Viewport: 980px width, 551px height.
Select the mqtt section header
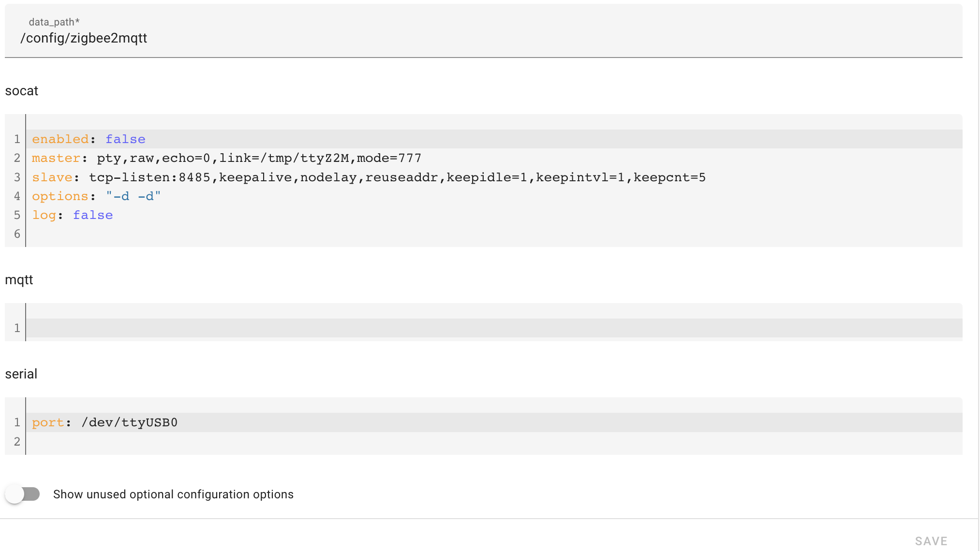[x=19, y=279]
